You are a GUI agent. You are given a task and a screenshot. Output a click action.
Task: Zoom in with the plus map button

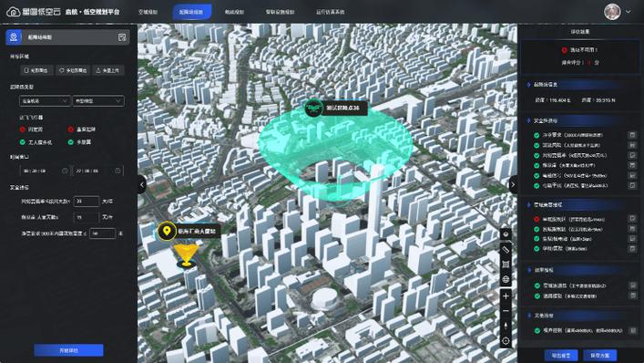[x=506, y=296]
